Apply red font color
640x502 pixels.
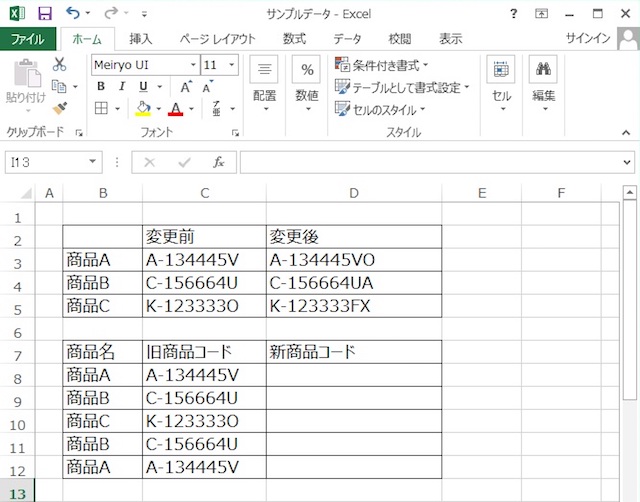tap(176, 109)
